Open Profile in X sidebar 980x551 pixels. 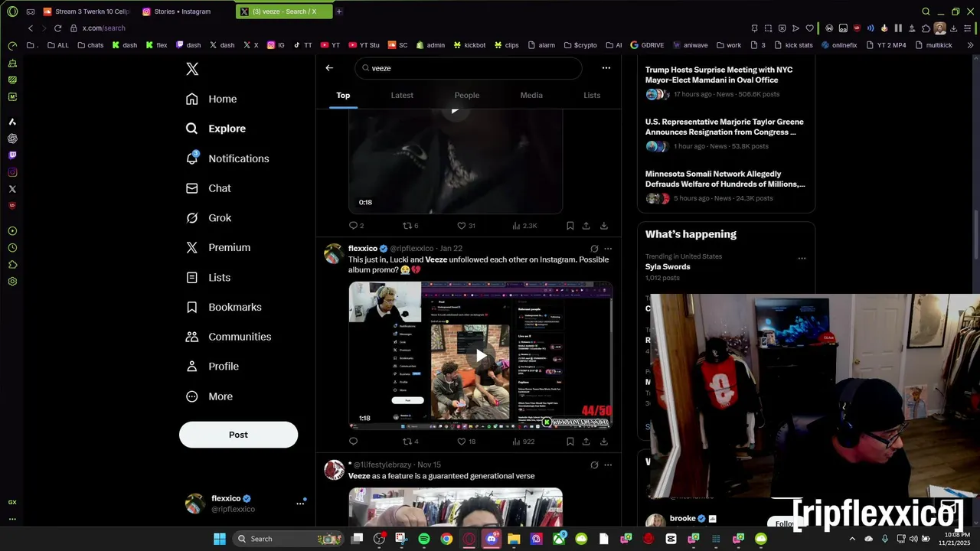(x=212, y=367)
